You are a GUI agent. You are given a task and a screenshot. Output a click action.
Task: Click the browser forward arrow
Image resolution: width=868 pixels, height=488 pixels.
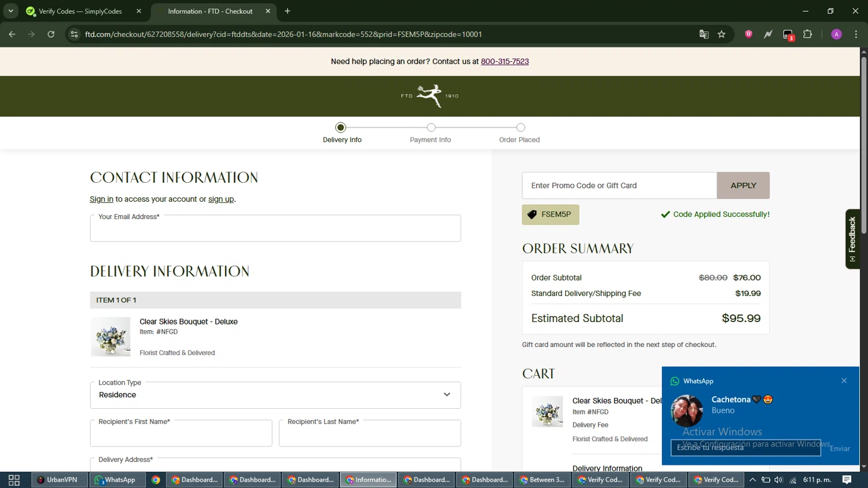click(31, 34)
